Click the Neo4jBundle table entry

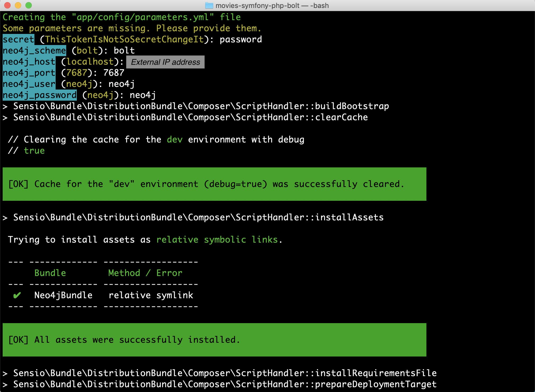coord(63,295)
